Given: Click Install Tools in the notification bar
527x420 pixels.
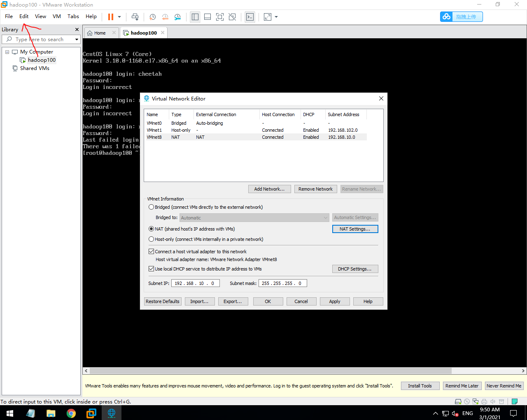Looking at the screenshot, I should click(420, 386).
